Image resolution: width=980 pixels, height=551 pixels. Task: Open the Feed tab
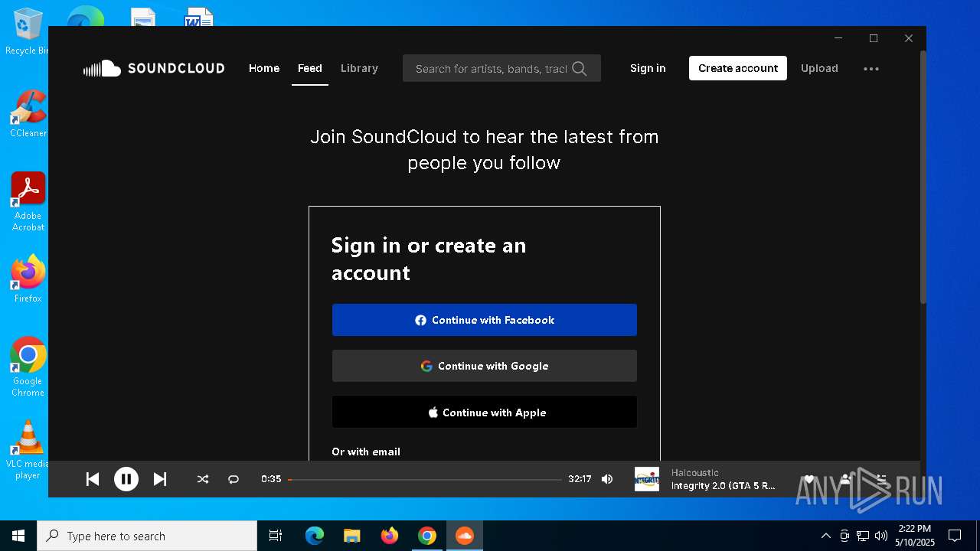click(x=310, y=68)
